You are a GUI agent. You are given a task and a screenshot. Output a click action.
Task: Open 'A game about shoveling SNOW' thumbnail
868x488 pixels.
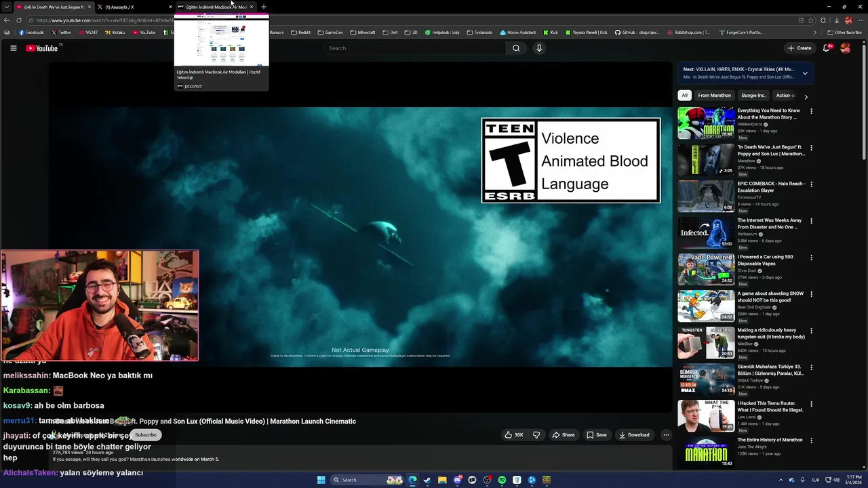[x=706, y=306]
